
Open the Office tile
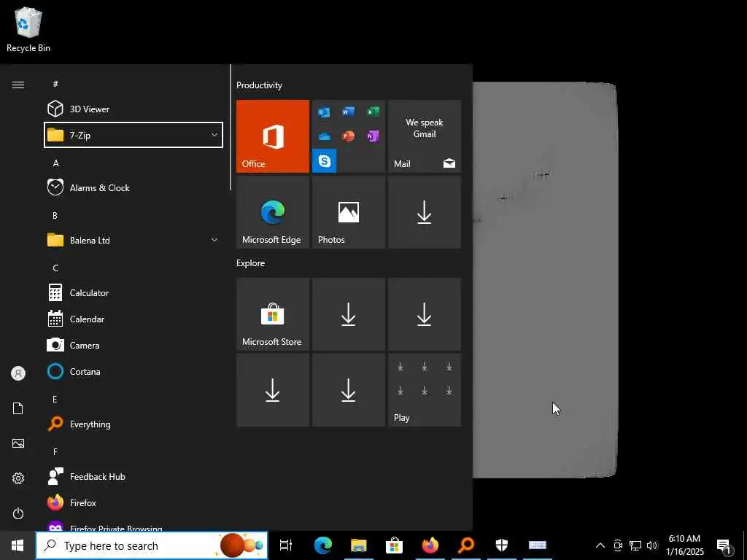point(273,136)
